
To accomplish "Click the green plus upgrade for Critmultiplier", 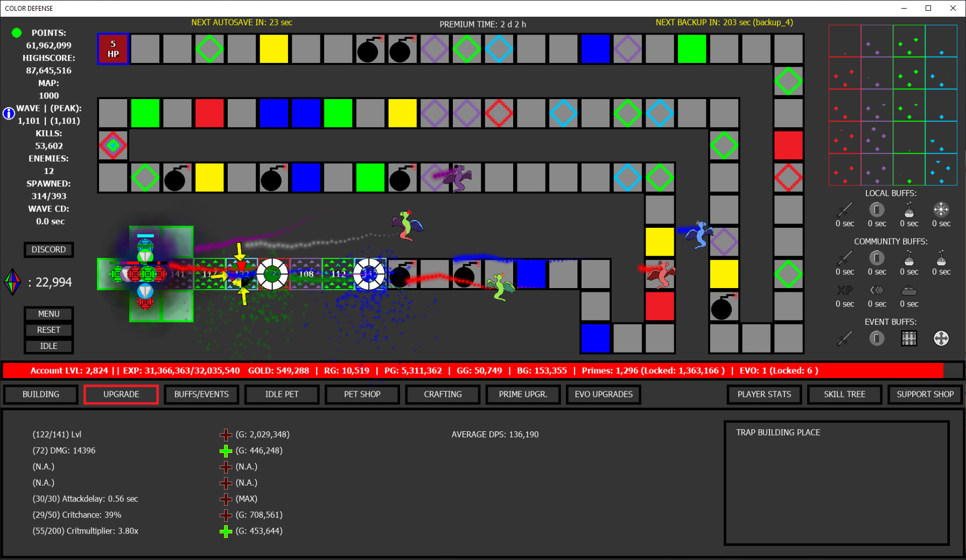I will (x=226, y=531).
